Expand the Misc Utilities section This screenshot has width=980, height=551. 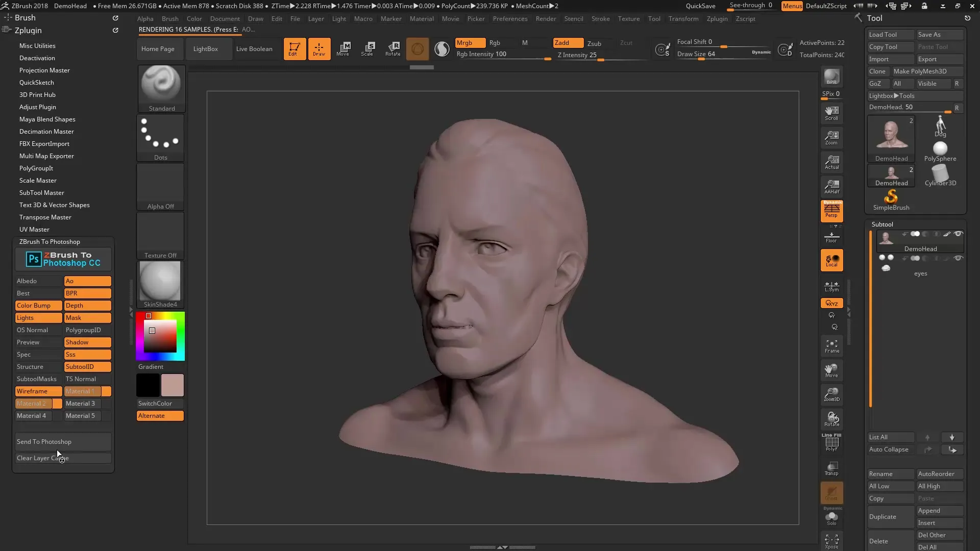point(37,46)
